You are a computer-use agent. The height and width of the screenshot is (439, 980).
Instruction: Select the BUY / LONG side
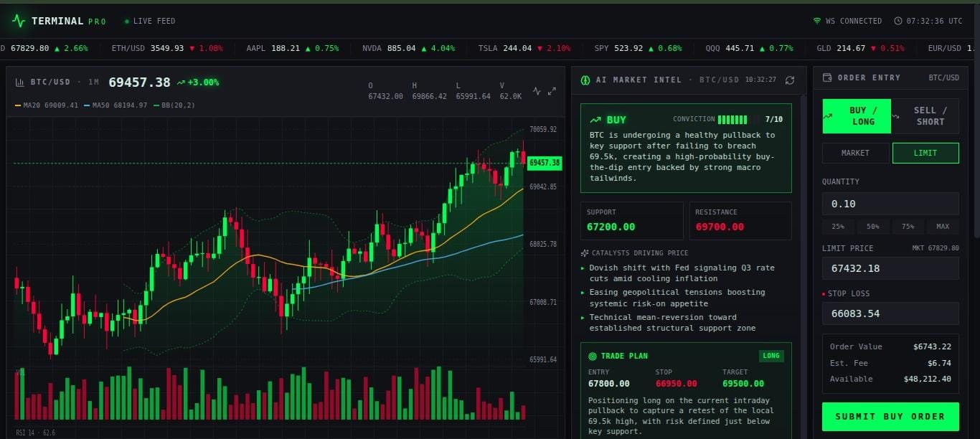(857, 116)
